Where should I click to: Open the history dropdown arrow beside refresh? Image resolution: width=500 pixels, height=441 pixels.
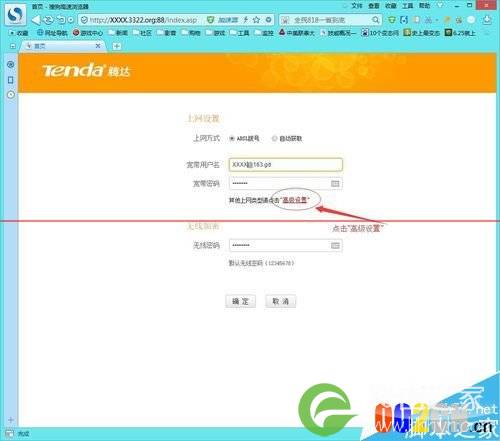click(70, 20)
